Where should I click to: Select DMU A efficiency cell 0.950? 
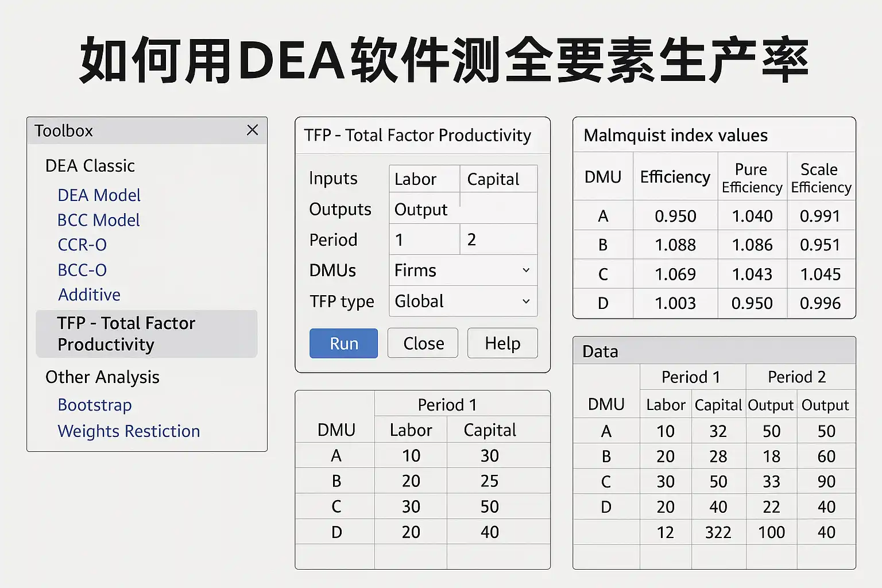675,216
